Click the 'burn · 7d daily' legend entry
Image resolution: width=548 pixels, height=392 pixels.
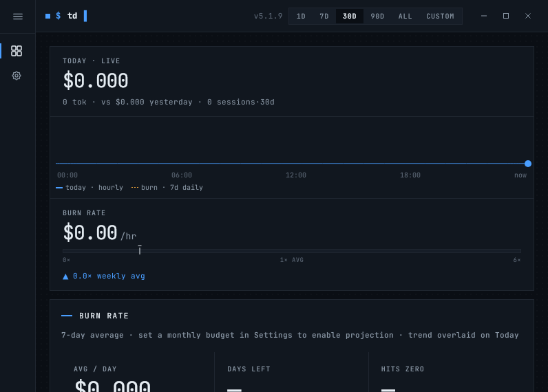coord(167,188)
